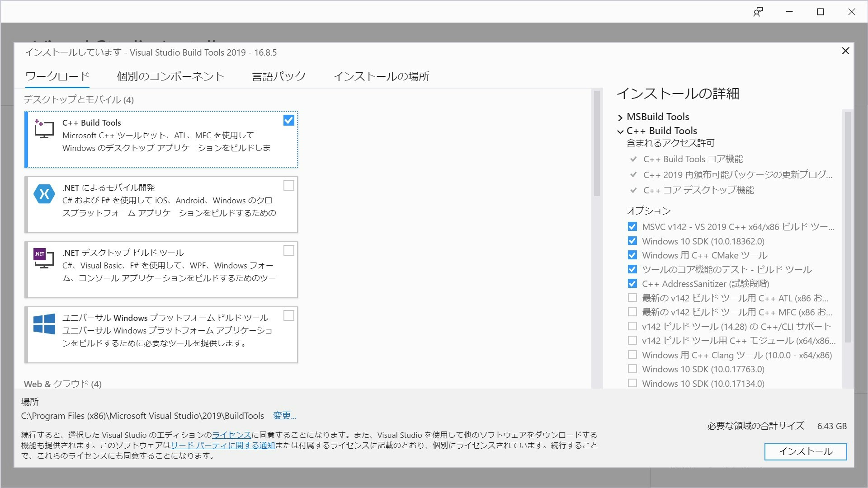Click the インストール button
Screen dimensions: 868x488
coord(805,451)
